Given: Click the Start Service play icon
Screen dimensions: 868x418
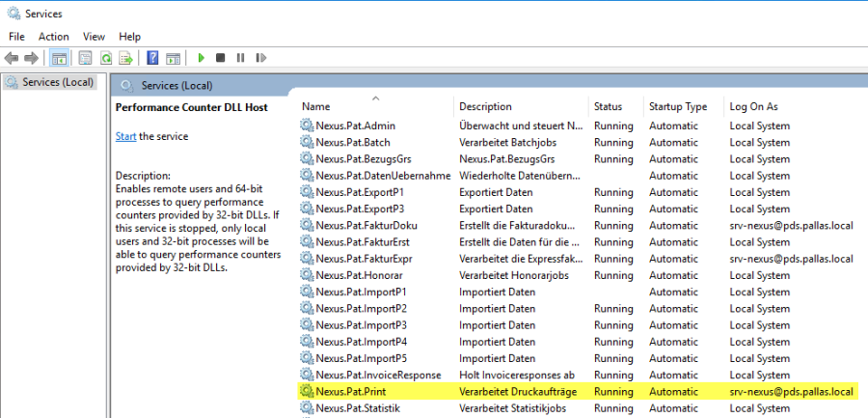Looking at the screenshot, I should tap(202, 59).
